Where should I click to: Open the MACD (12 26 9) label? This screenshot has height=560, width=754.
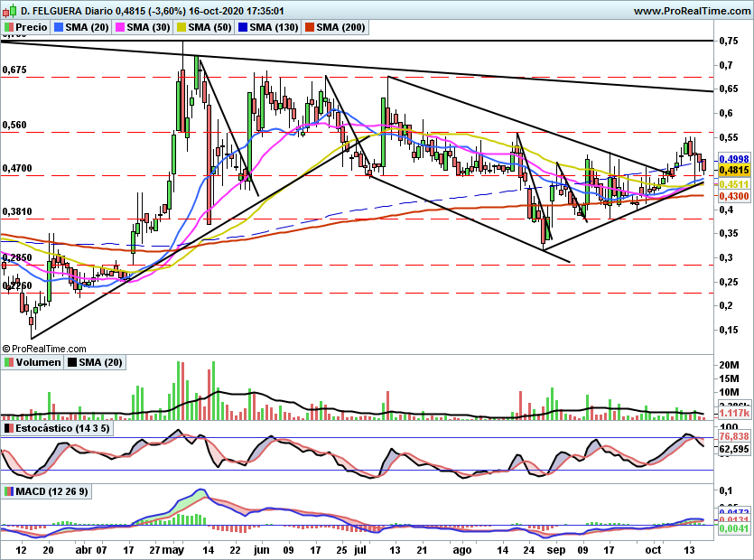click(52, 491)
